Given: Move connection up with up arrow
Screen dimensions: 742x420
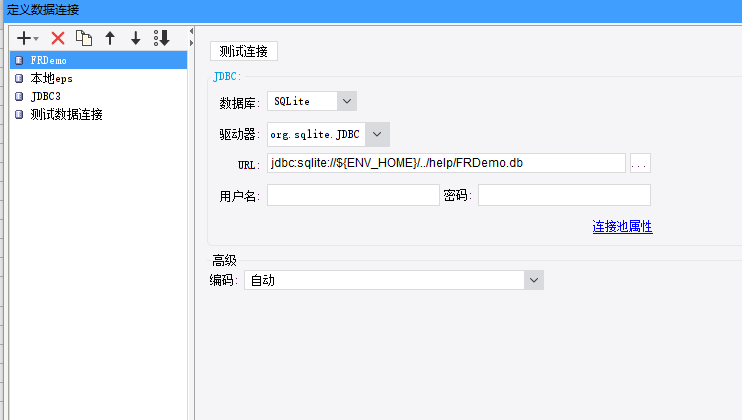Looking at the screenshot, I should click(x=110, y=38).
